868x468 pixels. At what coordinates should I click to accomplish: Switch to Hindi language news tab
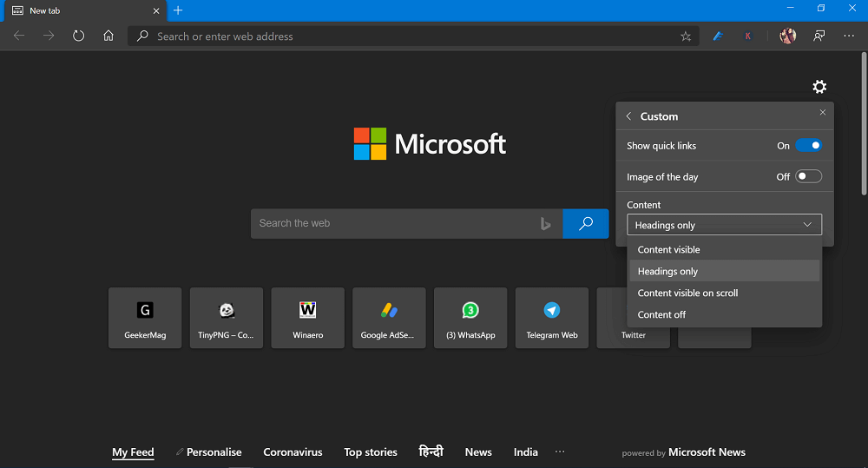(x=431, y=452)
